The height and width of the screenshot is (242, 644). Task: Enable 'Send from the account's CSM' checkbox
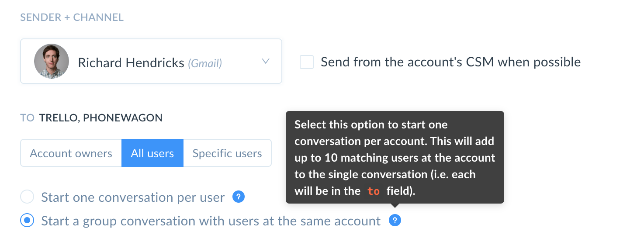(x=307, y=62)
